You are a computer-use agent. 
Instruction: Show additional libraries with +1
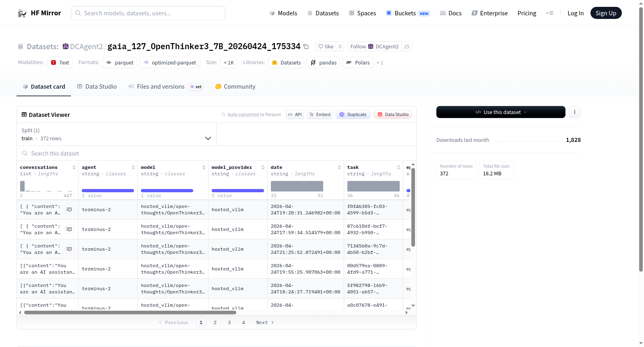(x=380, y=63)
